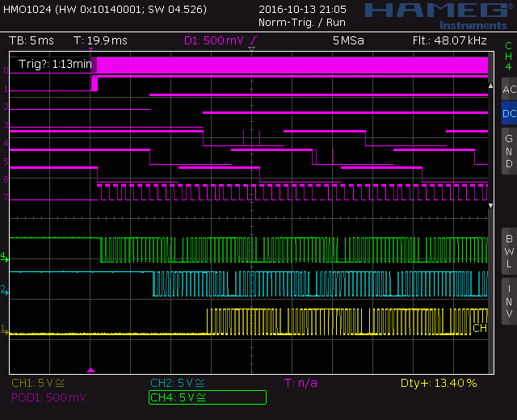Screen dimensions: 517x420
Task: Select DC coupling in side menu
Action: point(508,114)
